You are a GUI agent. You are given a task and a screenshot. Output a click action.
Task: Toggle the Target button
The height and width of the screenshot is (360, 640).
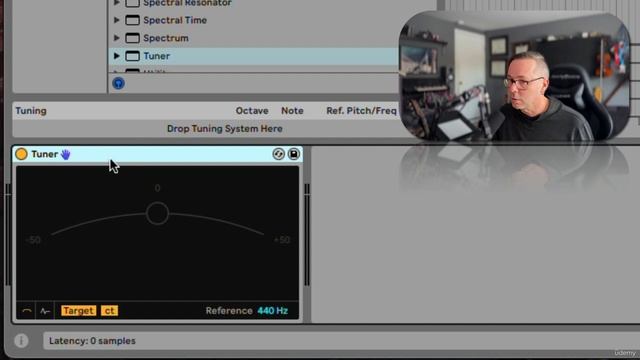point(78,311)
